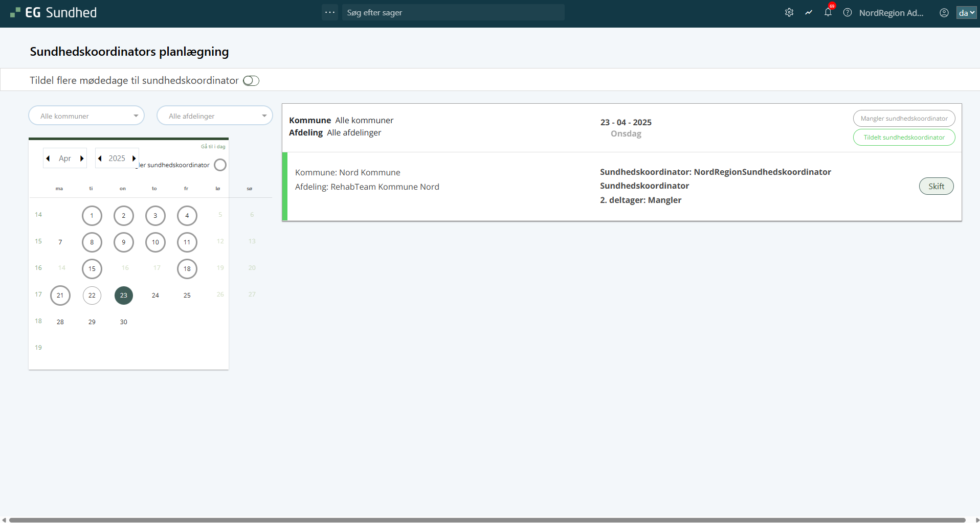Open the da language selector

point(966,13)
